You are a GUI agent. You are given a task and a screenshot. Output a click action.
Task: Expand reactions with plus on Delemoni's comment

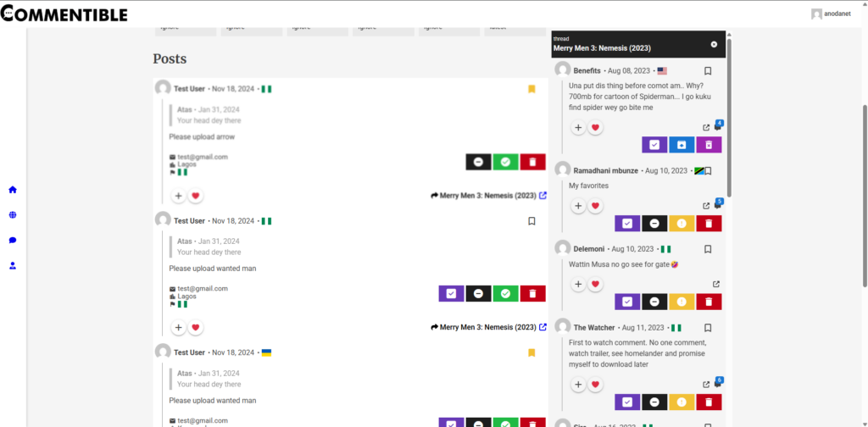pyautogui.click(x=578, y=284)
